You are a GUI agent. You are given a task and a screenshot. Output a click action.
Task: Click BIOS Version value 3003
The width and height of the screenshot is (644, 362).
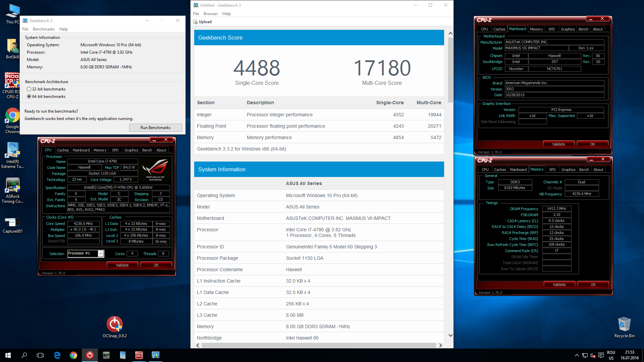(x=554, y=89)
